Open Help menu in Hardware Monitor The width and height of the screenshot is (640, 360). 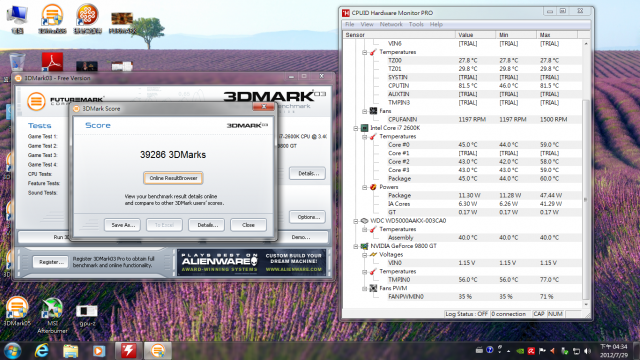pos(436,24)
